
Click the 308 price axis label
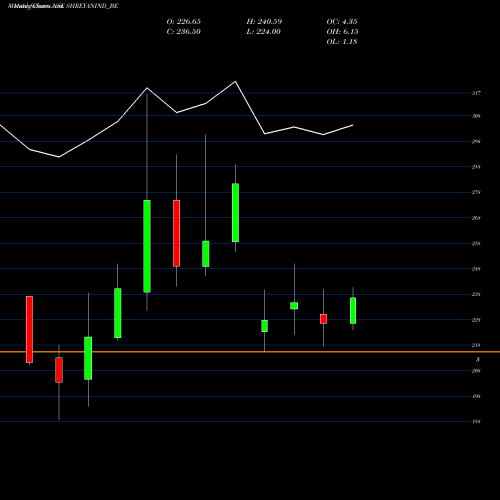point(476,116)
